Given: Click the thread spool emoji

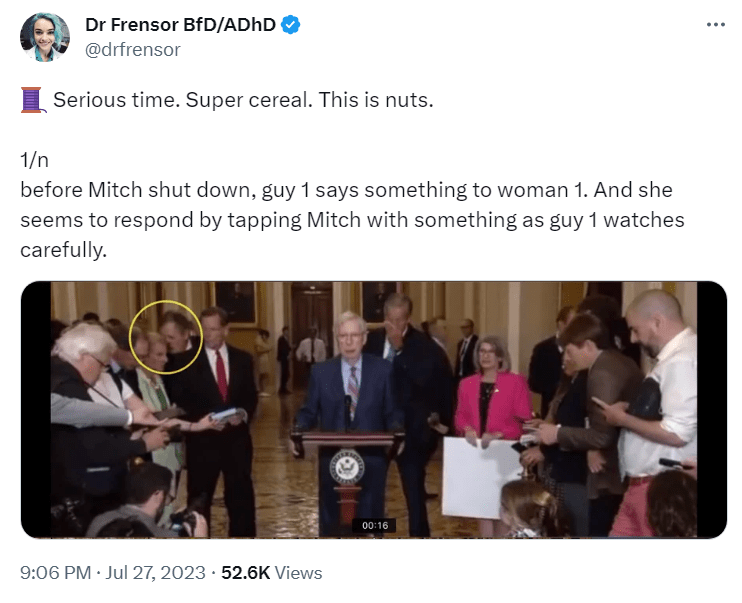Looking at the screenshot, I should 33,100.
